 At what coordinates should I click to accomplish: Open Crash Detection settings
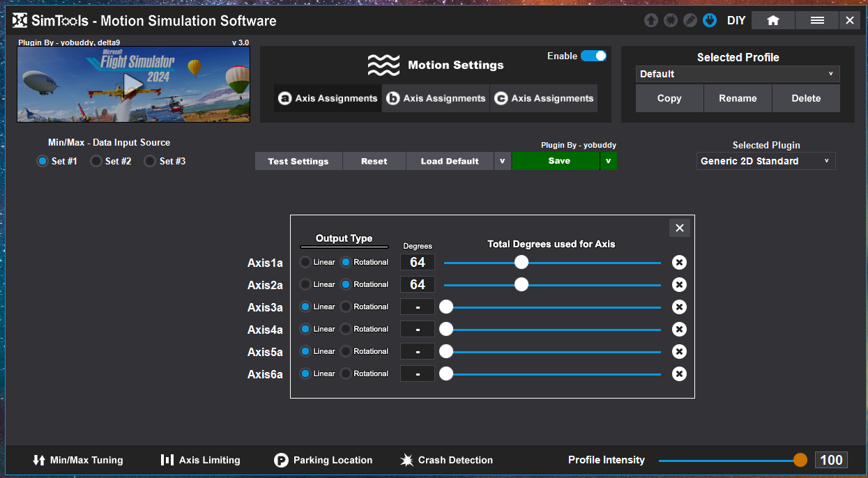pos(446,460)
